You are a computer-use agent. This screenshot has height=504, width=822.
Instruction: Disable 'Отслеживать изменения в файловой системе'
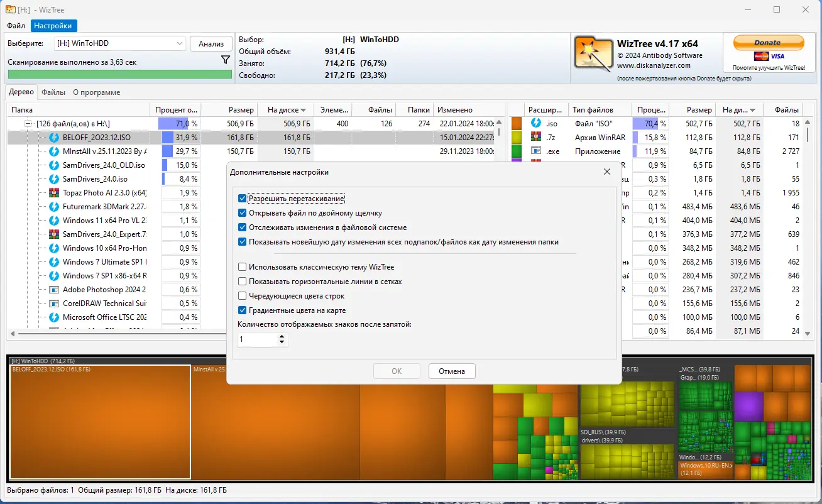pyautogui.click(x=243, y=227)
